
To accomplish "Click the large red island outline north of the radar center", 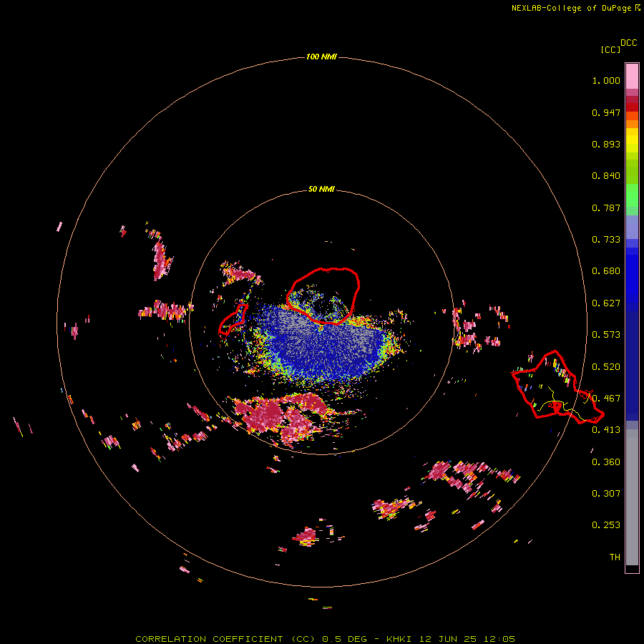I will (323, 296).
